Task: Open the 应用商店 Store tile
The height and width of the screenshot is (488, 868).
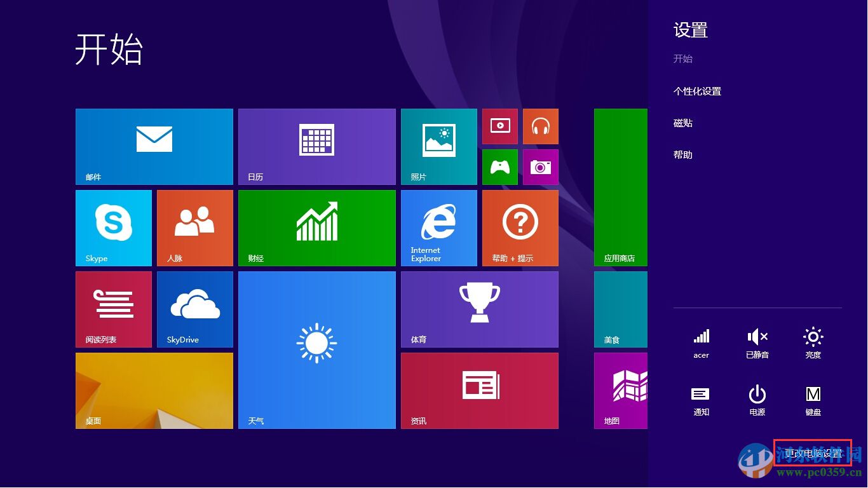Action: 620,187
